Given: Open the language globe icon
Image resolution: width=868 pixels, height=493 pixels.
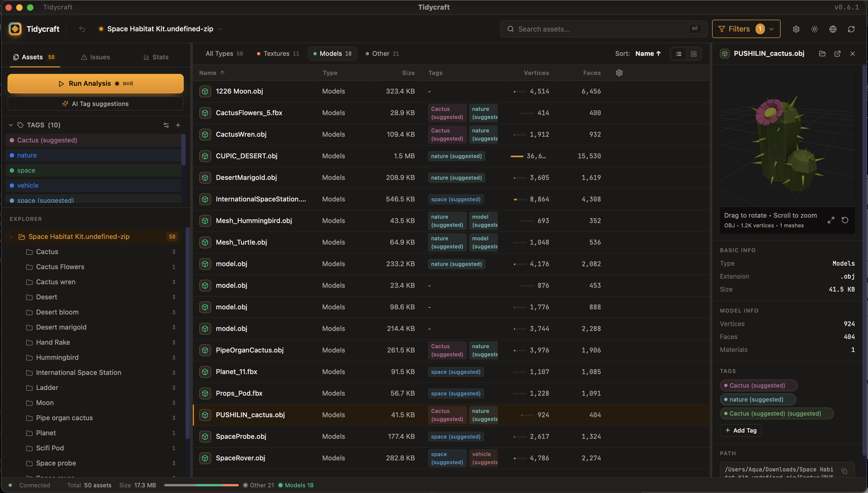Looking at the screenshot, I should pyautogui.click(x=833, y=29).
